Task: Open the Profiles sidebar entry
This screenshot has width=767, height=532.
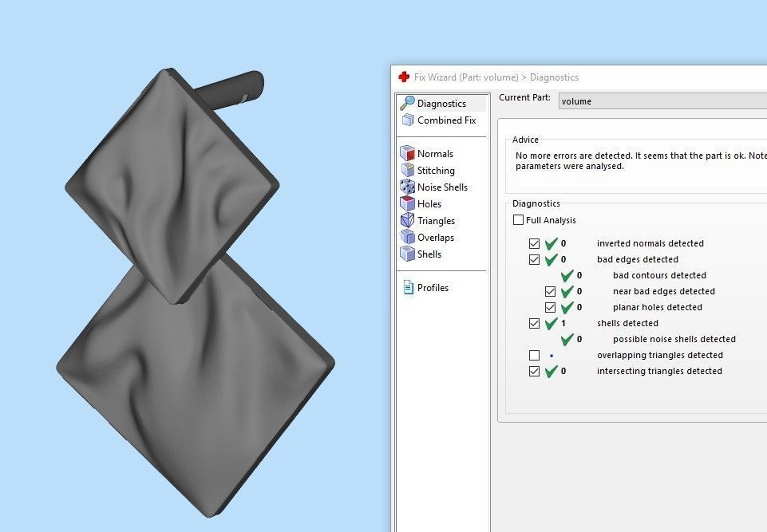Action: click(x=433, y=287)
